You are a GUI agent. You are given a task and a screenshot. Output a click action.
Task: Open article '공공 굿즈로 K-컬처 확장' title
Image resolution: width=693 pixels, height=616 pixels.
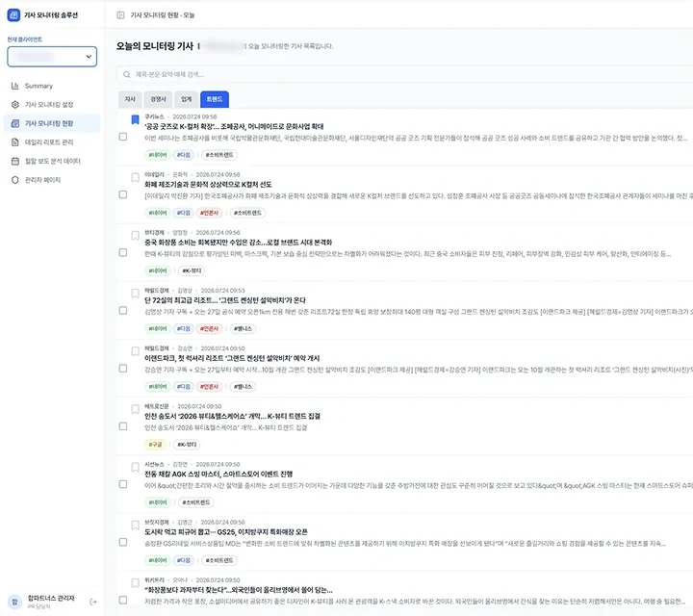point(234,127)
